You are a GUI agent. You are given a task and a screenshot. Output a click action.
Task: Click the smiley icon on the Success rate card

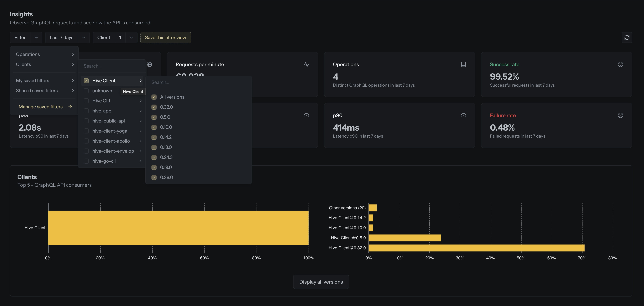click(x=621, y=64)
